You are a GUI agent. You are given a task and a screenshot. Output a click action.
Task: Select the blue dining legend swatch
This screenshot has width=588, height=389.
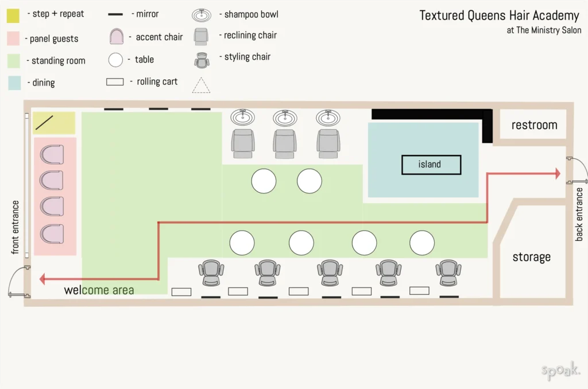pos(14,82)
